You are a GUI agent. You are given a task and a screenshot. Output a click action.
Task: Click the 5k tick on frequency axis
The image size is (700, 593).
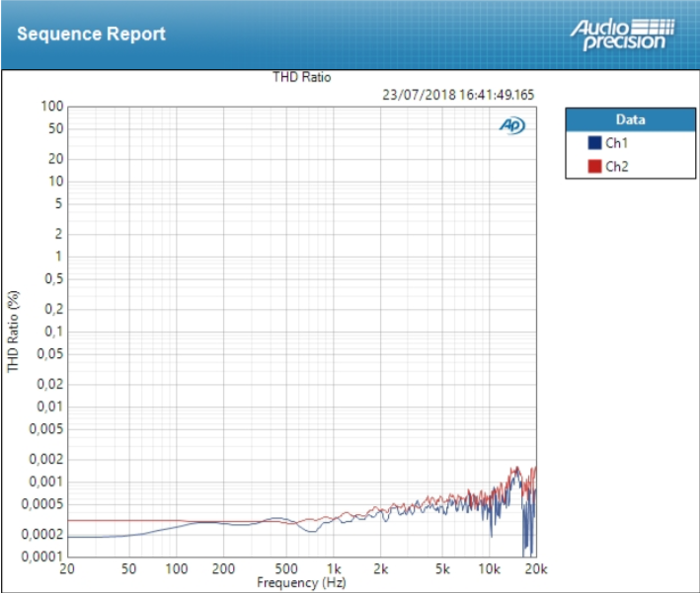[x=442, y=570]
